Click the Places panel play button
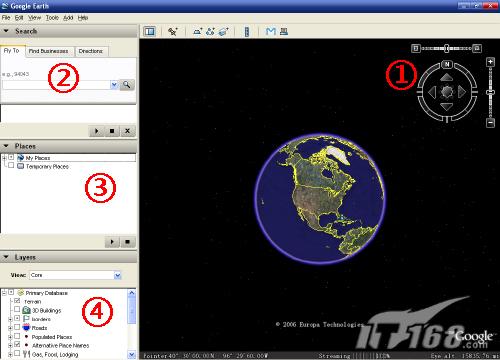The width and height of the screenshot is (500, 360). [x=112, y=242]
